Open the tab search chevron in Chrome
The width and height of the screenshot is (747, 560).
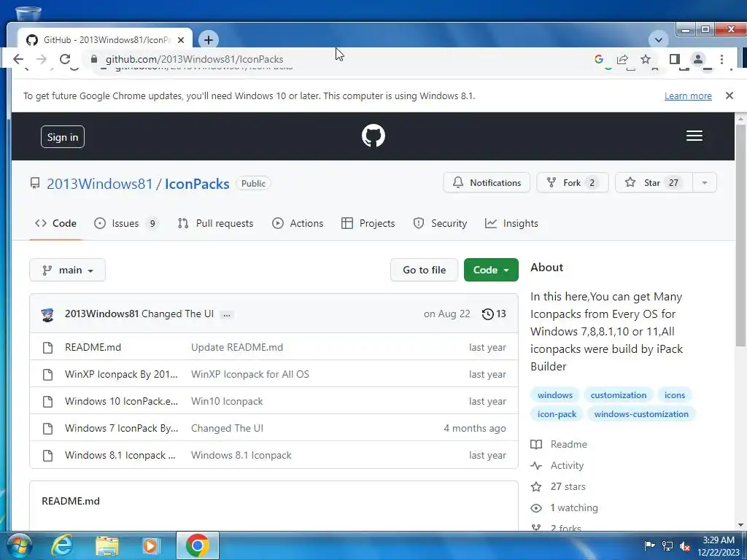(659, 40)
